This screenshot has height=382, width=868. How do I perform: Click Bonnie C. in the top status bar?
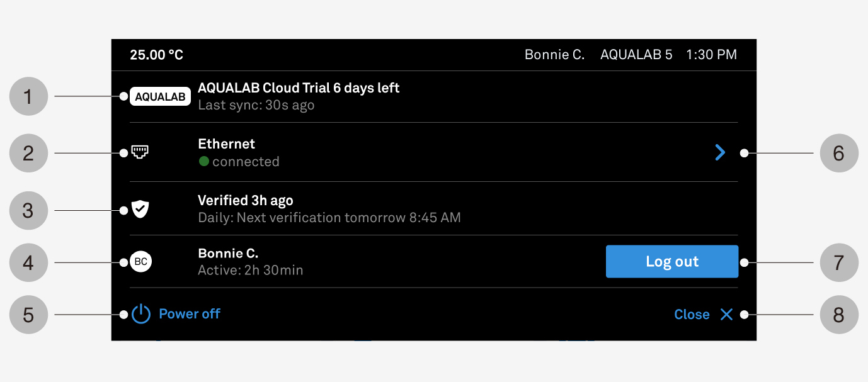pos(555,55)
